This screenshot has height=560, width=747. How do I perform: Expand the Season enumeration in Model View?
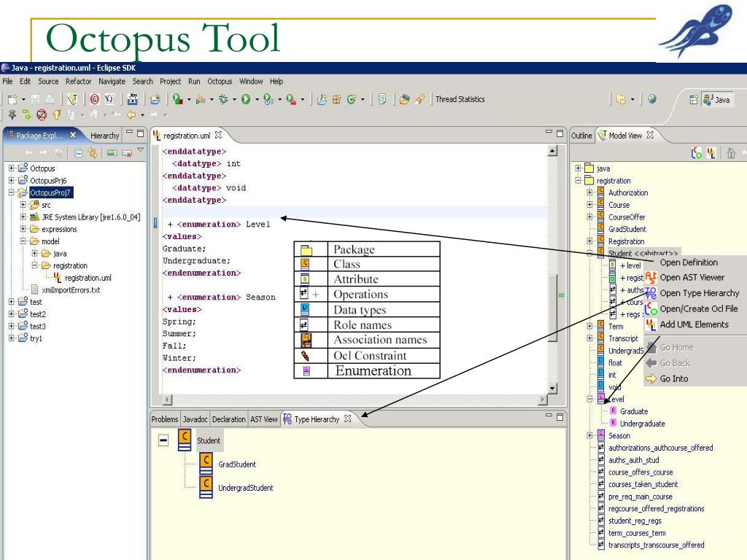point(589,435)
